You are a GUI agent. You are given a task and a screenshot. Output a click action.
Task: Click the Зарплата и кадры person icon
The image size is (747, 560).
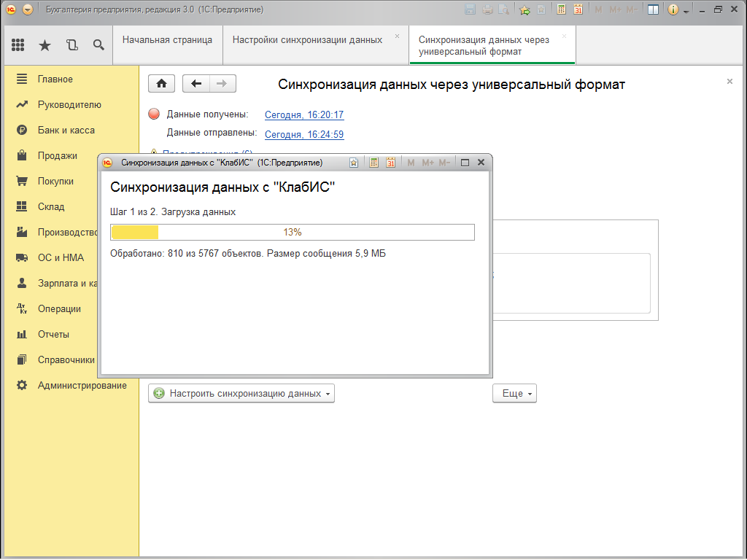coord(22,283)
